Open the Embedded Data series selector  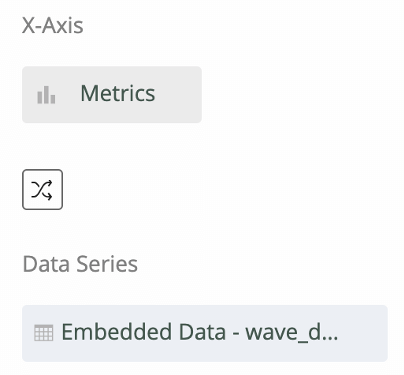coord(205,333)
